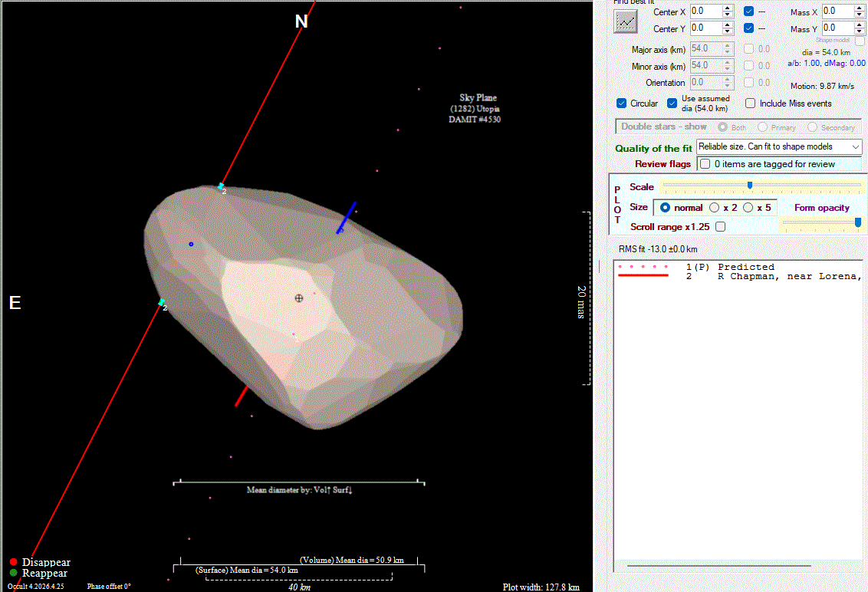Check the Review flags tagged items checkbox

coord(705,164)
